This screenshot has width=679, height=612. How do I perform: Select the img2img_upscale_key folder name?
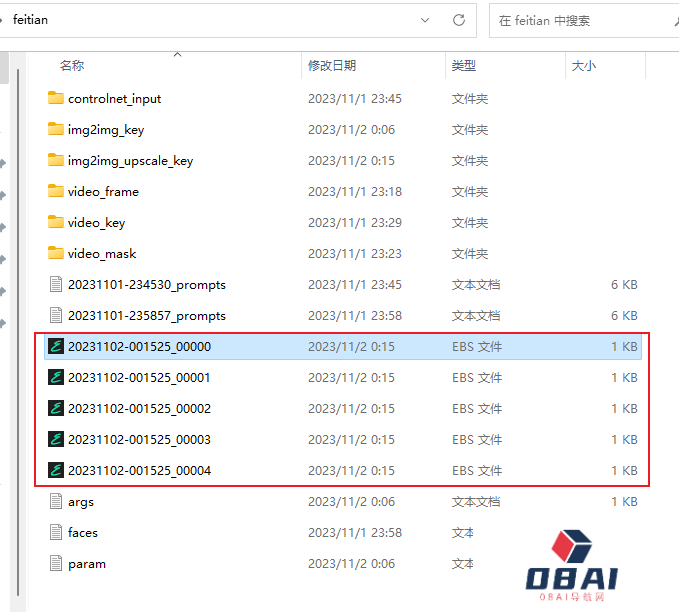(x=130, y=160)
